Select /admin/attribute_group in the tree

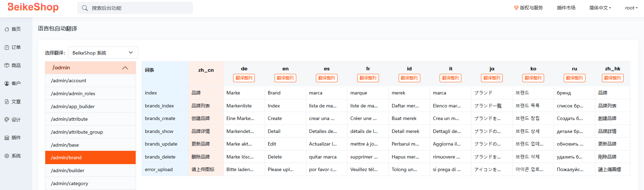click(90, 132)
